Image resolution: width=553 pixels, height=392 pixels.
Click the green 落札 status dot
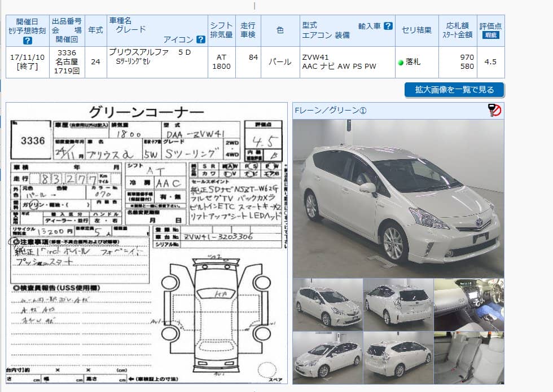pyautogui.click(x=401, y=63)
